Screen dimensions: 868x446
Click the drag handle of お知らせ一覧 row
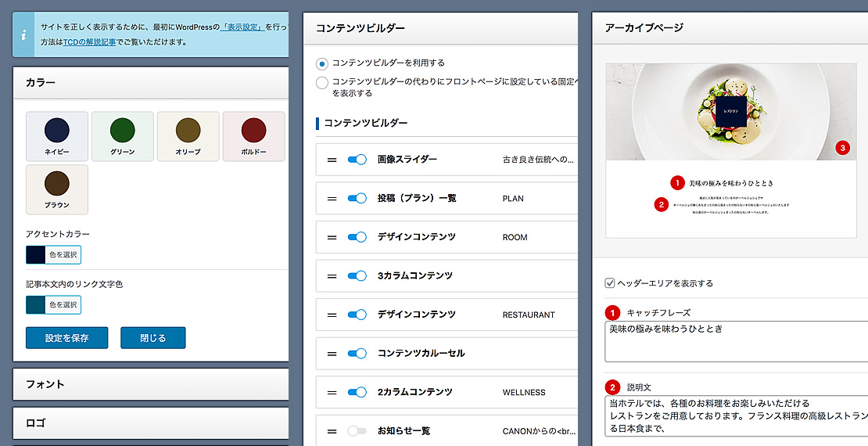point(332,431)
